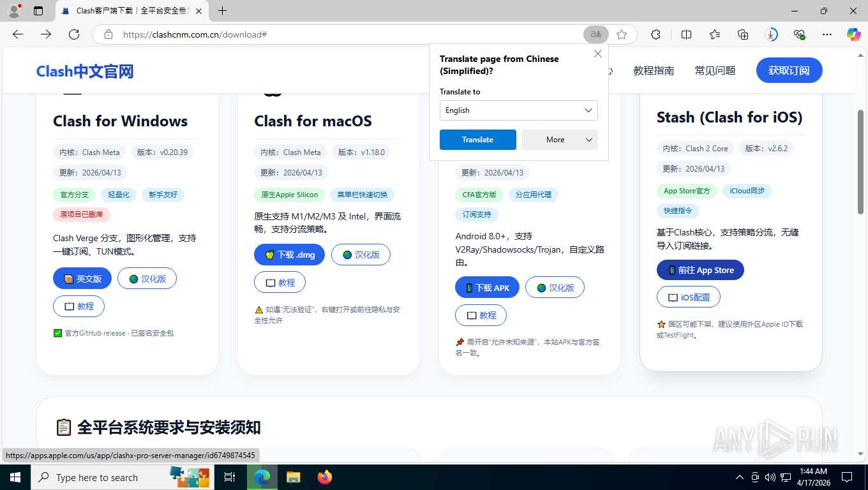Click iCloud同步 tag

[747, 191]
